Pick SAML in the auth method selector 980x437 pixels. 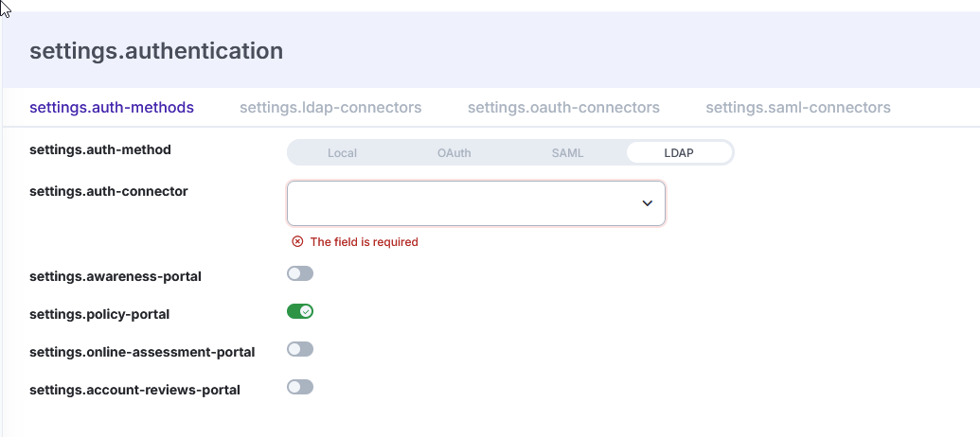567,152
